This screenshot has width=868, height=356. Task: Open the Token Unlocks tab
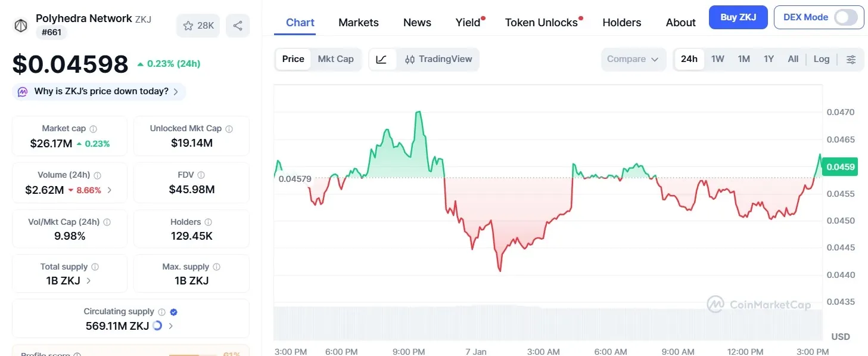tap(542, 22)
